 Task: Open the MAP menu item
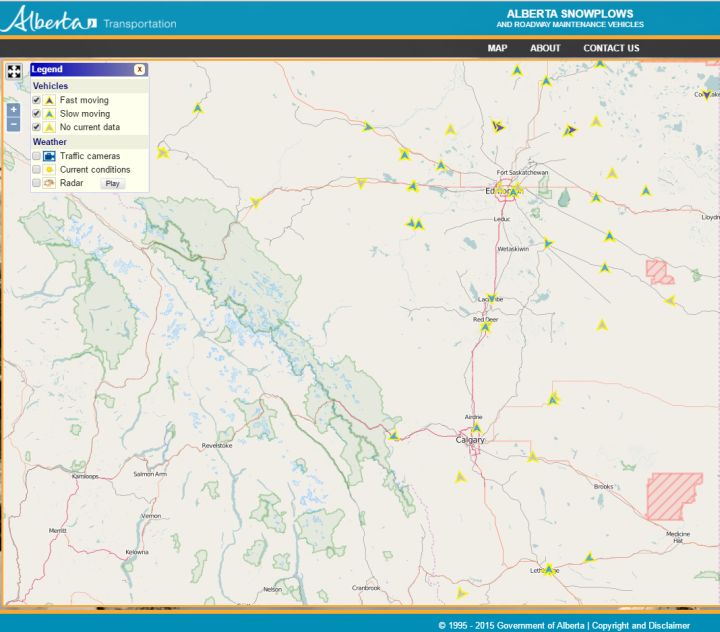point(497,48)
